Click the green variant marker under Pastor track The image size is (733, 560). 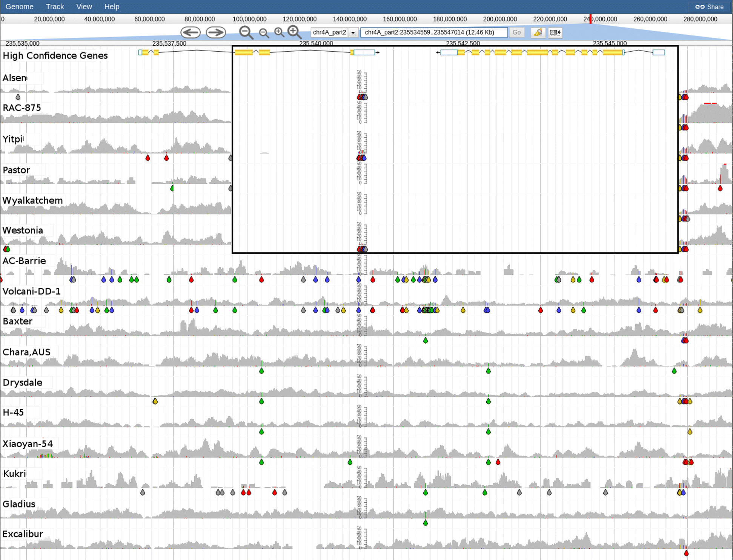[x=172, y=188]
